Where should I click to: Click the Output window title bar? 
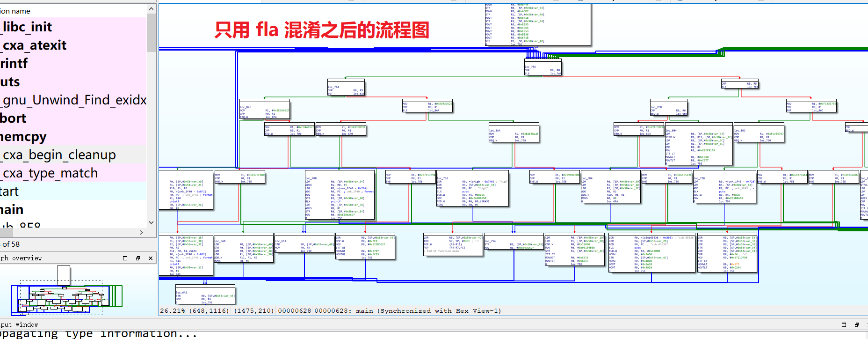click(x=434, y=324)
